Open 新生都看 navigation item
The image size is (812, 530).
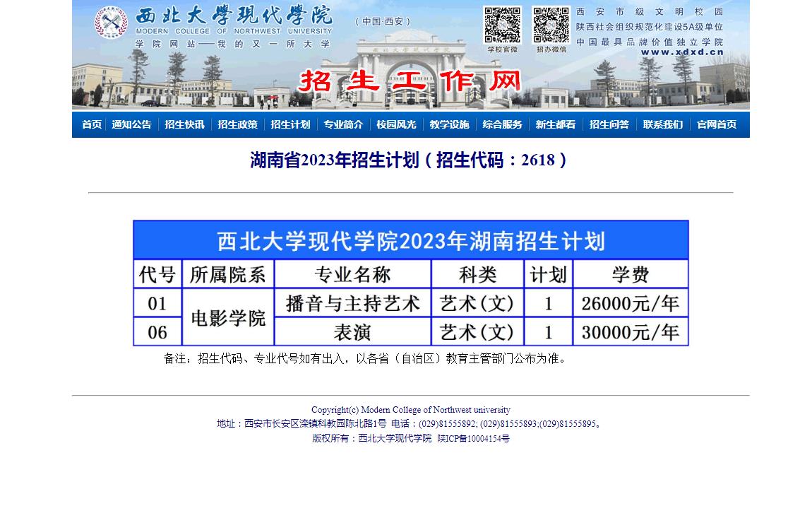[555, 124]
